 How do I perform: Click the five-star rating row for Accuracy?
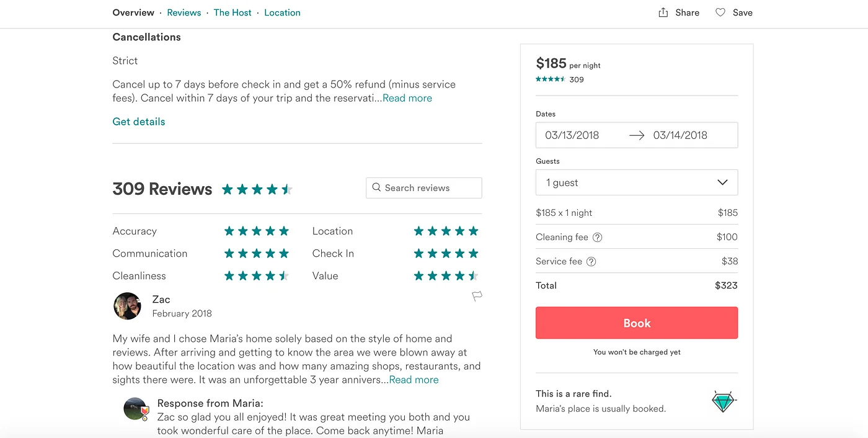257,230
